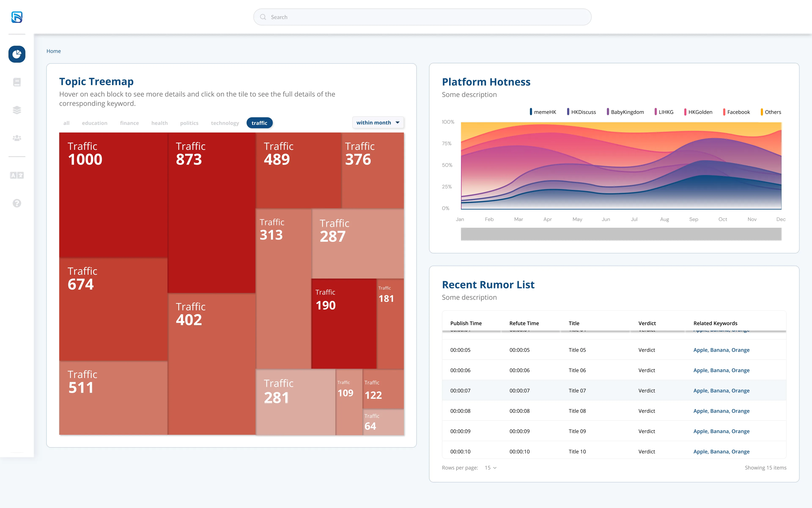Viewport: 812px width, 508px height.
Task: Click the search magnifier icon
Action: (263, 17)
